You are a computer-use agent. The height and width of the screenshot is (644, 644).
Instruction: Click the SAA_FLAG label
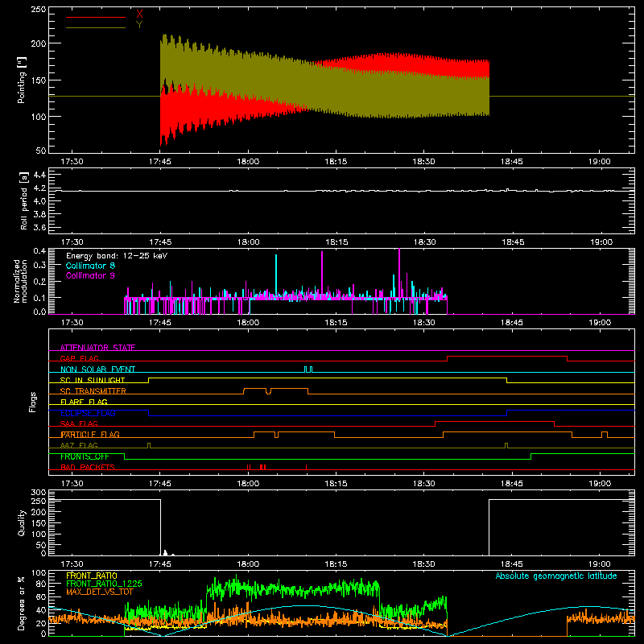coord(79,423)
